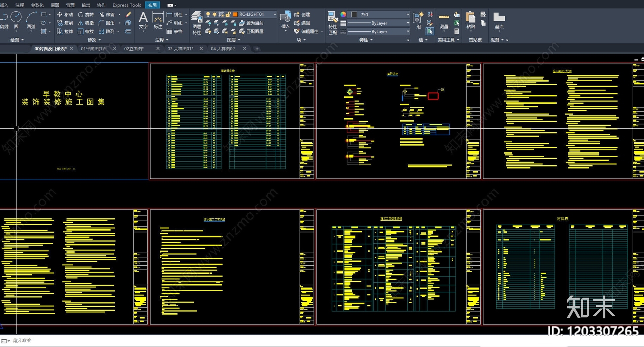This screenshot has height=347, width=644.
Task: Click the Erase eraser icon in Modify panel
Action: pos(128,14)
